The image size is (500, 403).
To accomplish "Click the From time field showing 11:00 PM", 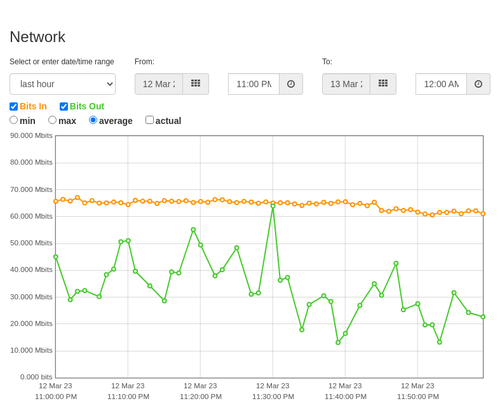I will (254, 84).
